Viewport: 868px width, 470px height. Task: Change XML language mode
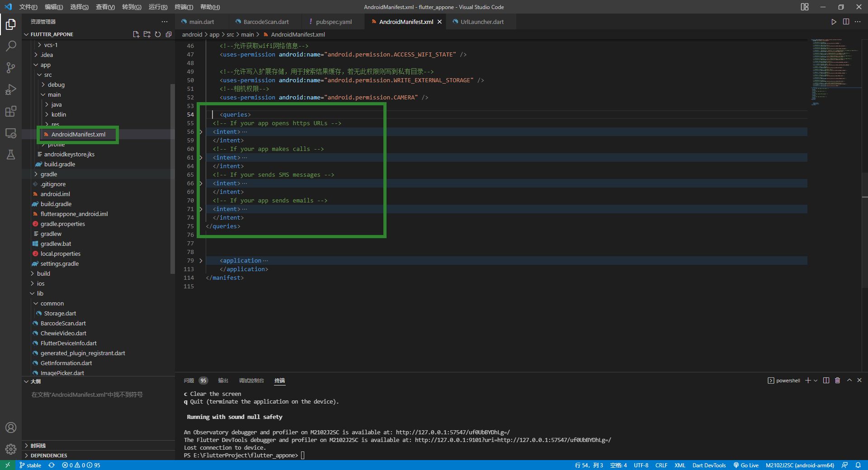coord(679,465)
